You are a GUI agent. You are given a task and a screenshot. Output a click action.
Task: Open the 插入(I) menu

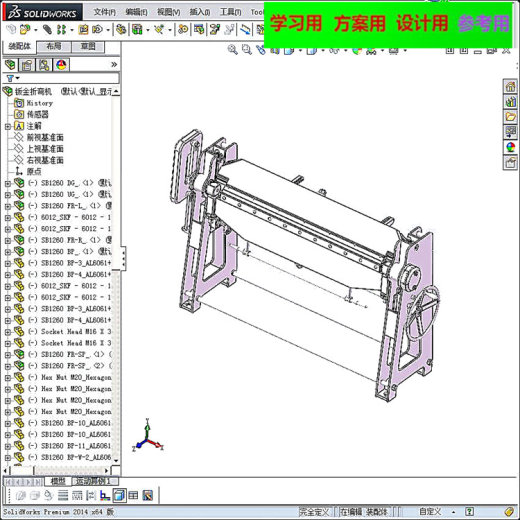tap(200, 12)
